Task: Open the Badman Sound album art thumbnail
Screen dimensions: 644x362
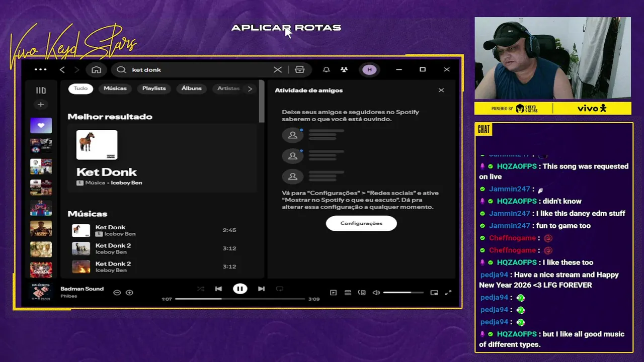Action: point(41,292)
